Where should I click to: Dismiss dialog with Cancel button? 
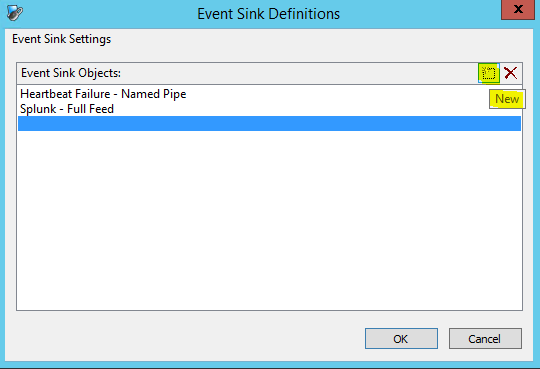485,339
